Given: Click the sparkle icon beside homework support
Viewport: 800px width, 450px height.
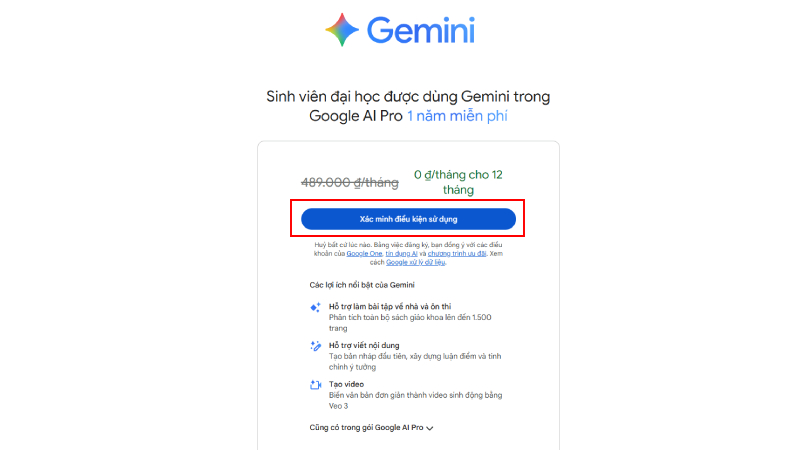Looking at the screenshot, I should 315,307.
